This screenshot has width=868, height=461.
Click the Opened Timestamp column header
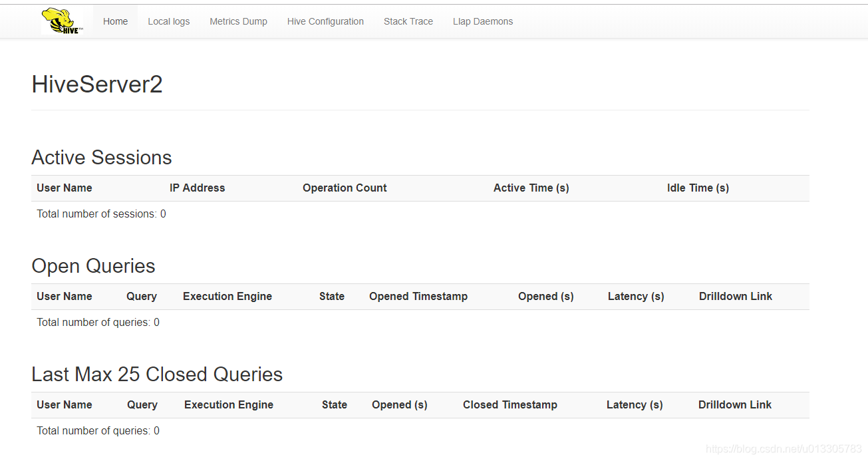[x=418, y=296]
